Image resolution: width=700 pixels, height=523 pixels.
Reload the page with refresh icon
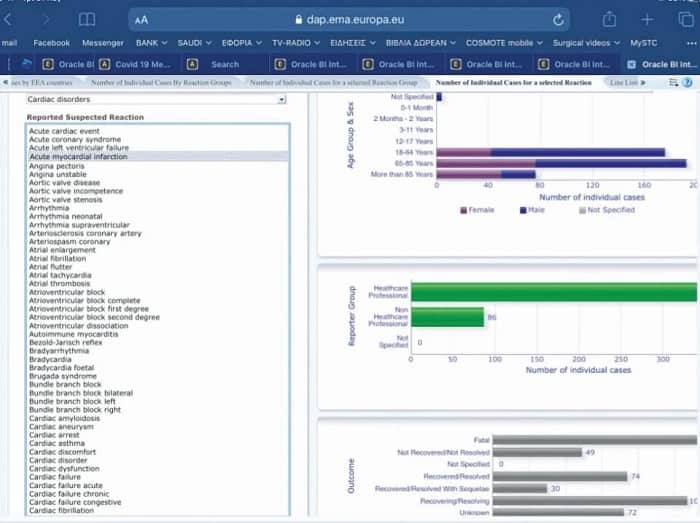(x=558, y=19)
